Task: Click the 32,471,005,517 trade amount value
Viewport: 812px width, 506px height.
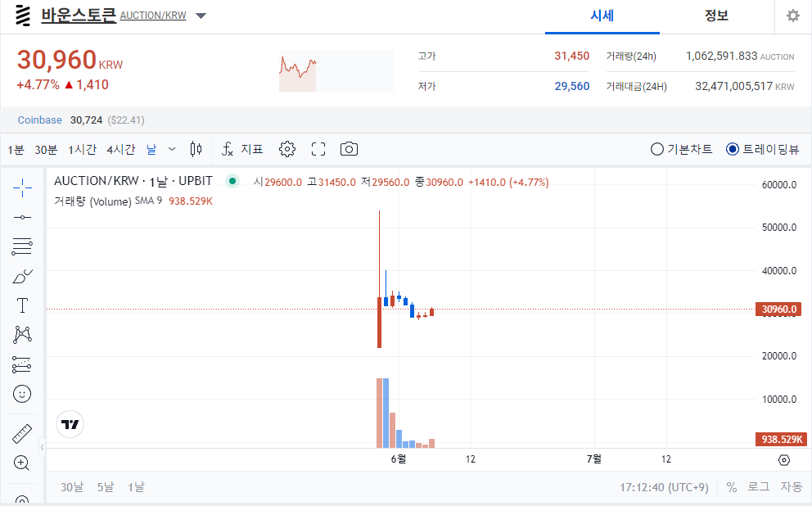Action: (x=733, y=86)
